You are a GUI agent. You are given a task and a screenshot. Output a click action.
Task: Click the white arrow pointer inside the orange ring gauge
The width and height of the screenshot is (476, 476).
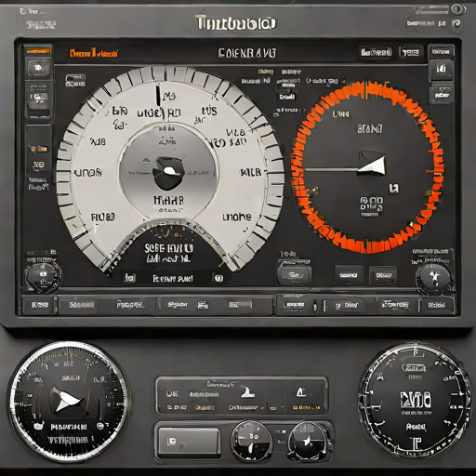[x=372, y=165]
